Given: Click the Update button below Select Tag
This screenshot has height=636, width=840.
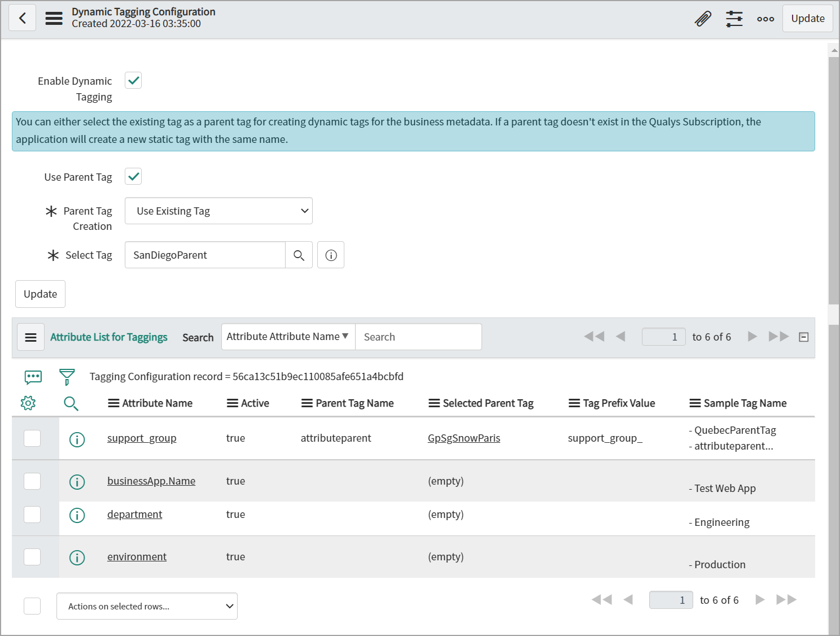Looking at the screenshot, I should click(40, 294).
